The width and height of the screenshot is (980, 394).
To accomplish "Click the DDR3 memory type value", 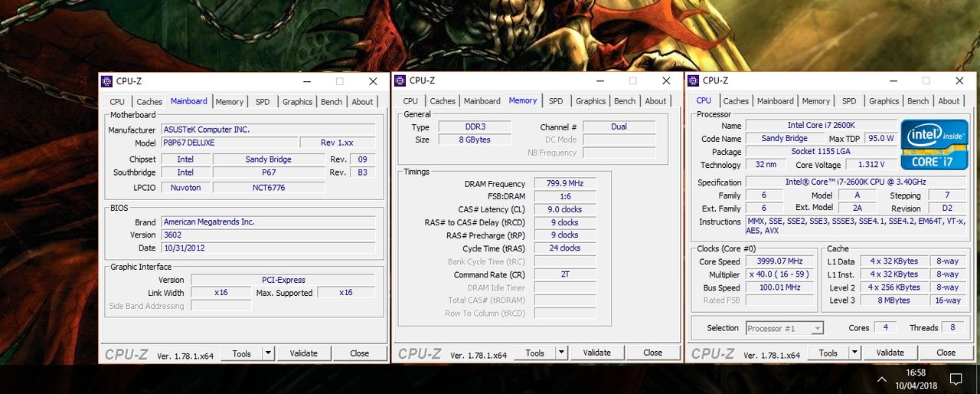I will point(475,126).
